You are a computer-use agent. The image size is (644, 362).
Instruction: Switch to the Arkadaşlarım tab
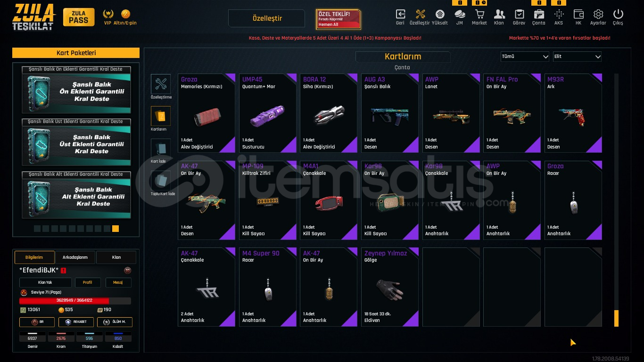[x=75, y=257]
